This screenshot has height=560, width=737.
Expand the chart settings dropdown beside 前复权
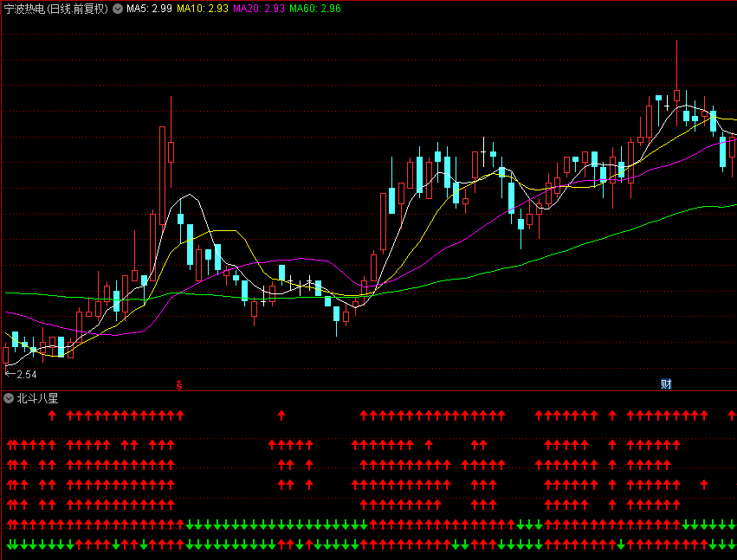click(118, 9)
